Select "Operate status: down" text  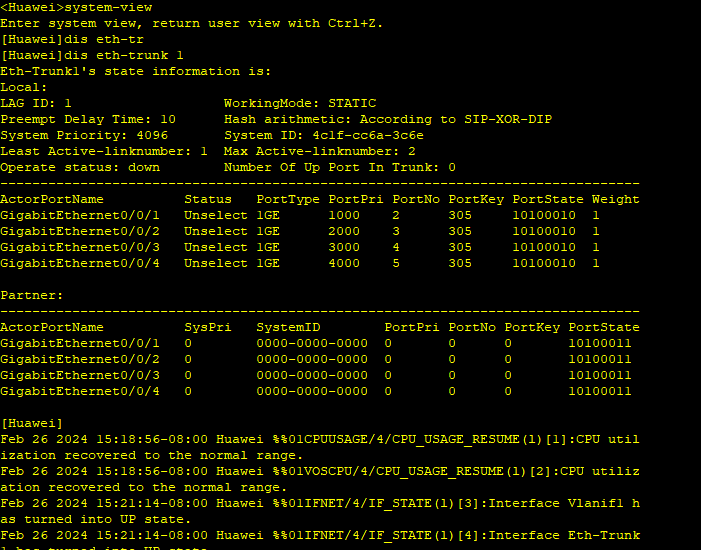pyautogui.click(x=80, y=168)
